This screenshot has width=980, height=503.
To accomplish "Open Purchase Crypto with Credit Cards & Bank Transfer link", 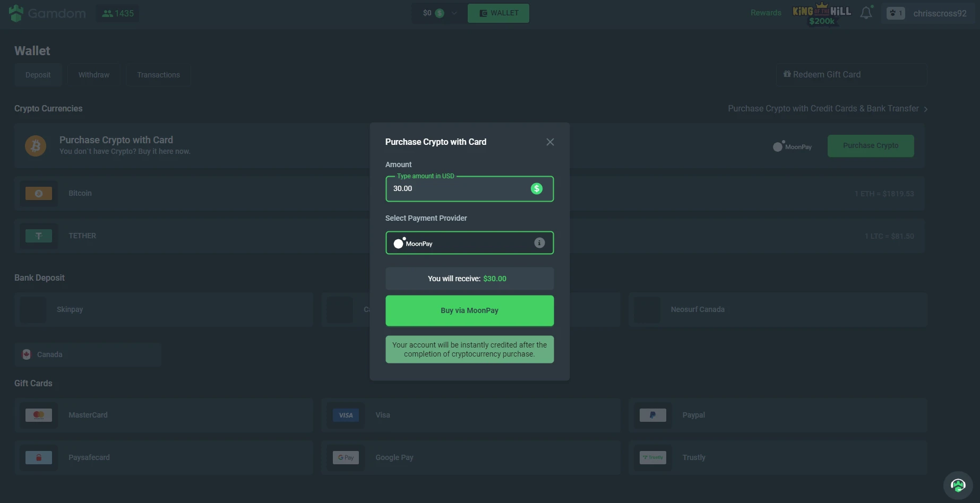I will click(828, 109).
